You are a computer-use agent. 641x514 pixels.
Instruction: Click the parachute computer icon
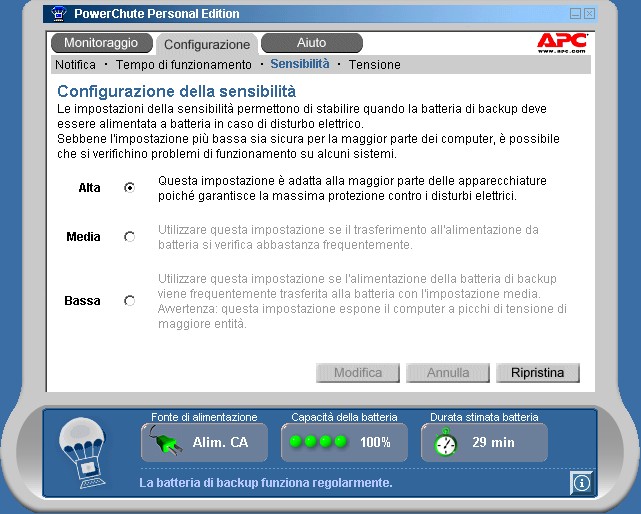pos(82,453)
